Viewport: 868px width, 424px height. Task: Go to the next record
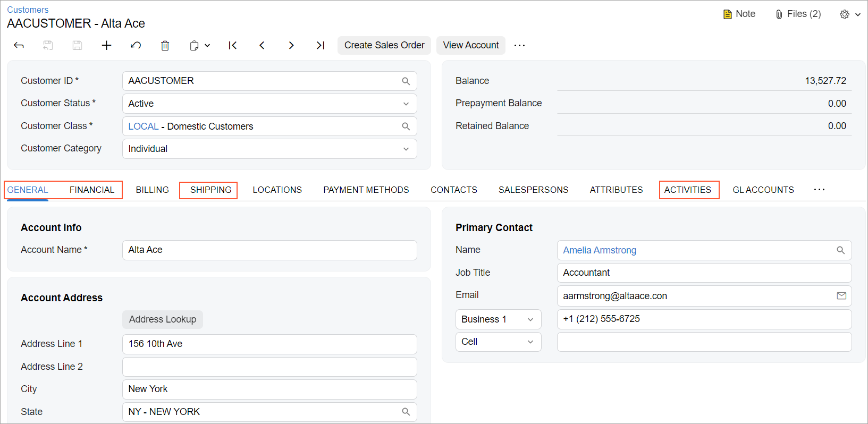click(x=291, y=45)
